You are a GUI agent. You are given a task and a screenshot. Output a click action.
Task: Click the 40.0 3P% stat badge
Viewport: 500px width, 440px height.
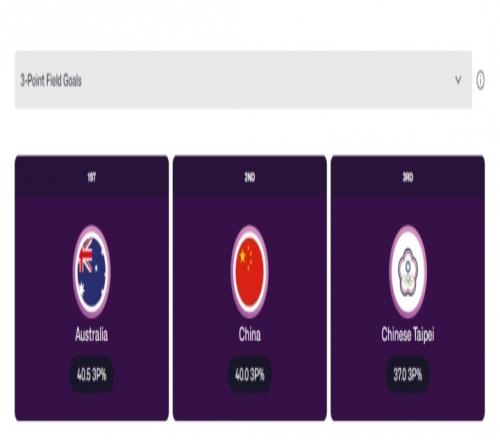tap(250, 375)
